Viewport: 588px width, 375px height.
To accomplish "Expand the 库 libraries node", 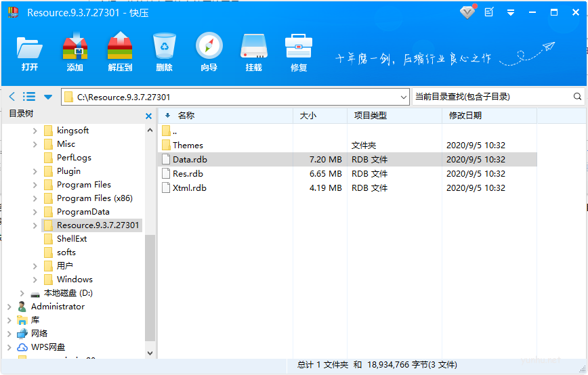I will point(9,320).
